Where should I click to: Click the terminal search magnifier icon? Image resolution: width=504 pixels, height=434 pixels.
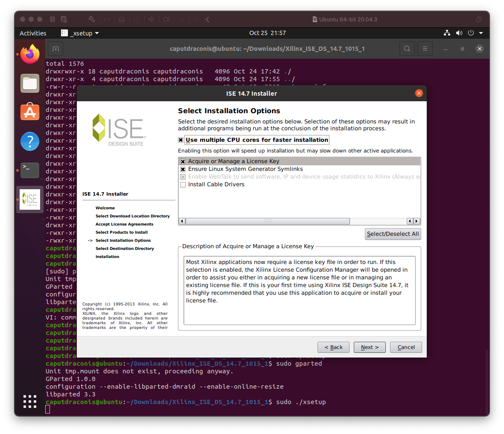click(407, 49)
